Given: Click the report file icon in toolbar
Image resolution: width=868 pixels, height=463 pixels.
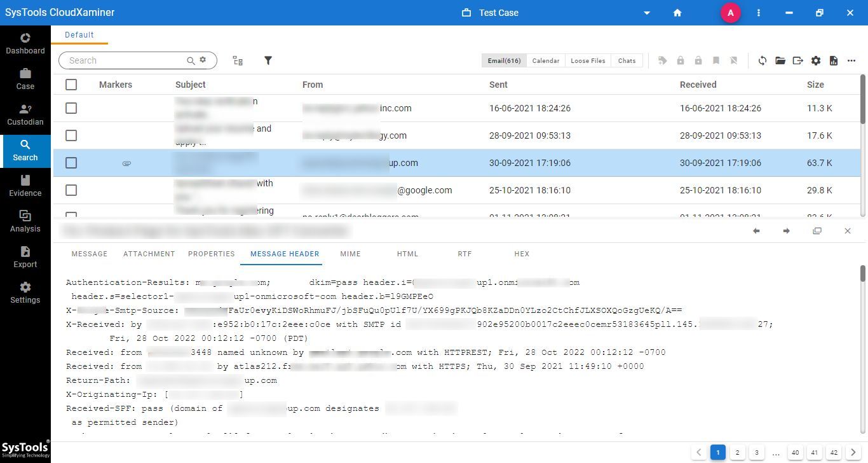Looking at the screenshot, I should [834, 60].
